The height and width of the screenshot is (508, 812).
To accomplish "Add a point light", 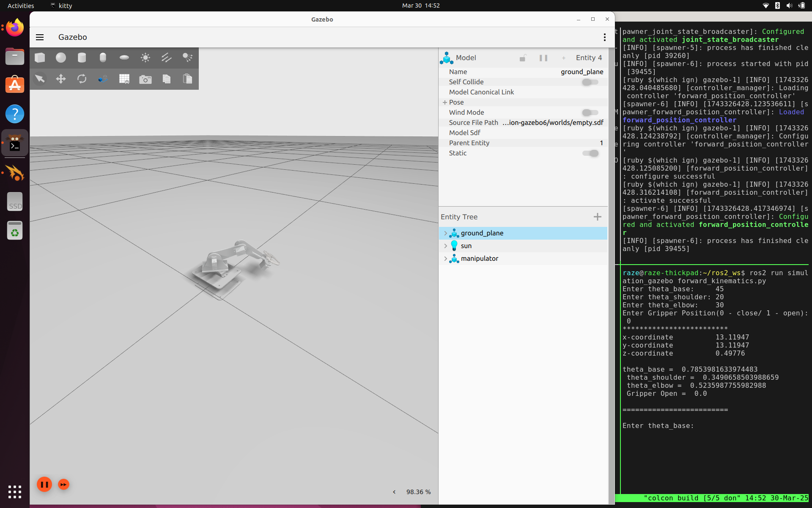I will click(145, 58).
